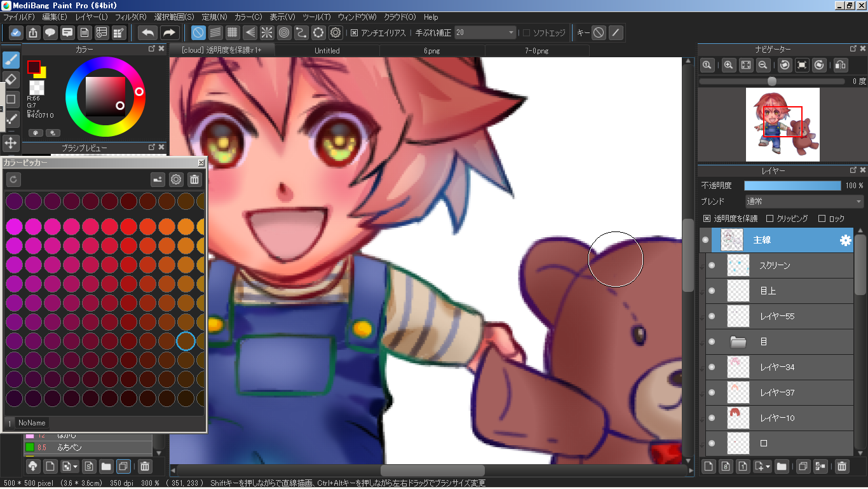Click the Undo arrow button
Screen dimensions: 868x489
click(x=147, y=32)
